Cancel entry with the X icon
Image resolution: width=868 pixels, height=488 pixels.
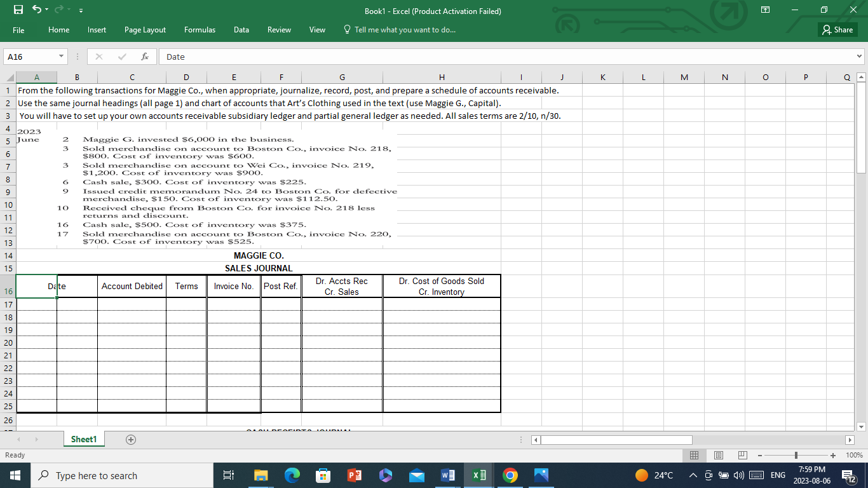click(99, 56)
